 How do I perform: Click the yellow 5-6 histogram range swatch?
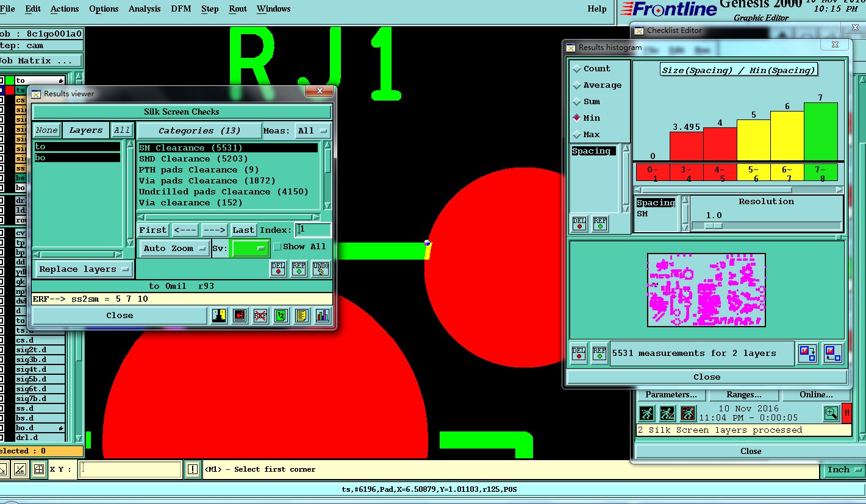[754, 172]
